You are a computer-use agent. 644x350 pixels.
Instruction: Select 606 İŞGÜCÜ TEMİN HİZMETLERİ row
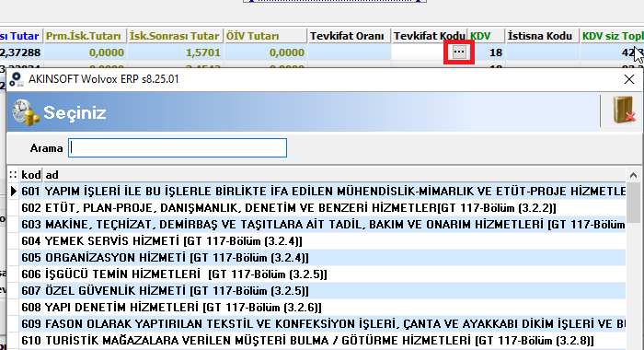pos(322,274)
